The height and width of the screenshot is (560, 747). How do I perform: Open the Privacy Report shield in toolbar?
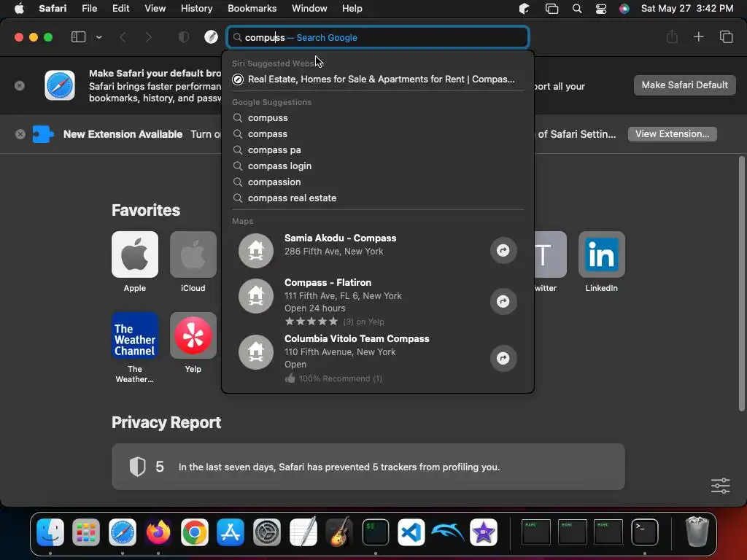(x=183, y=37)
